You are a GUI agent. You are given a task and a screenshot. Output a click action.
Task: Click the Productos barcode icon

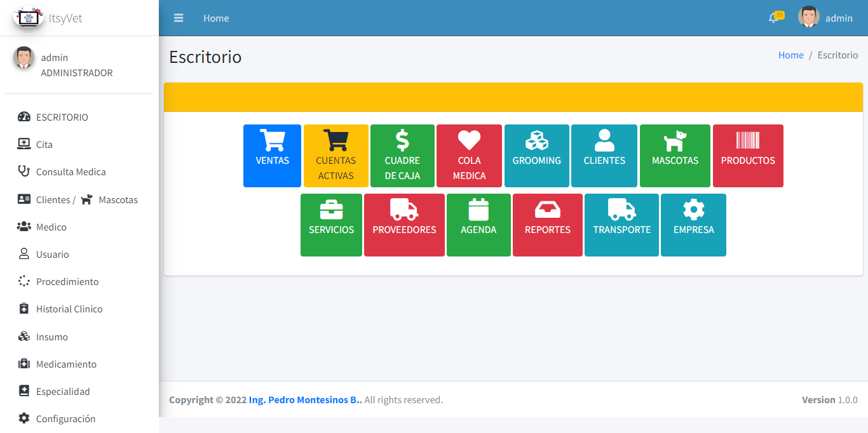coord(747,140)
